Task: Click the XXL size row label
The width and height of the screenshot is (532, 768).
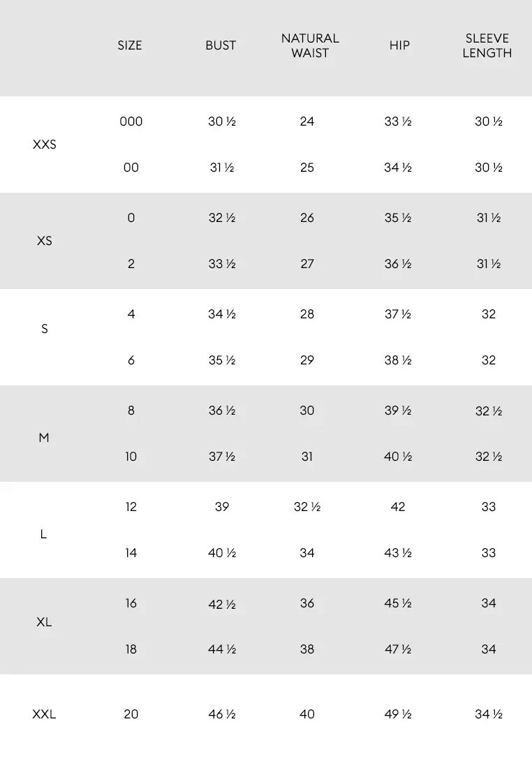Action: tap(44, 714)
